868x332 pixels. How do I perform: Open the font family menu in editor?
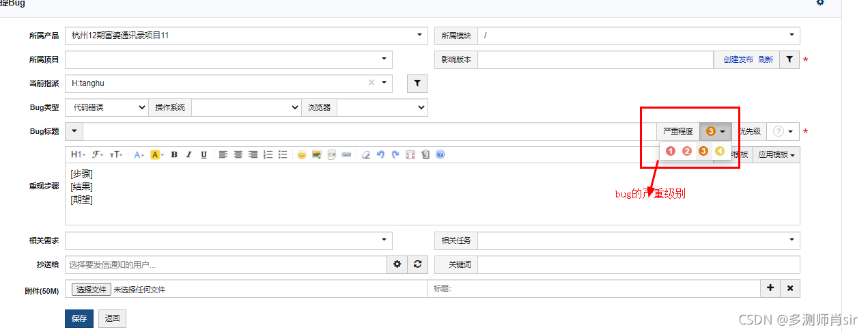coord(98,154)
